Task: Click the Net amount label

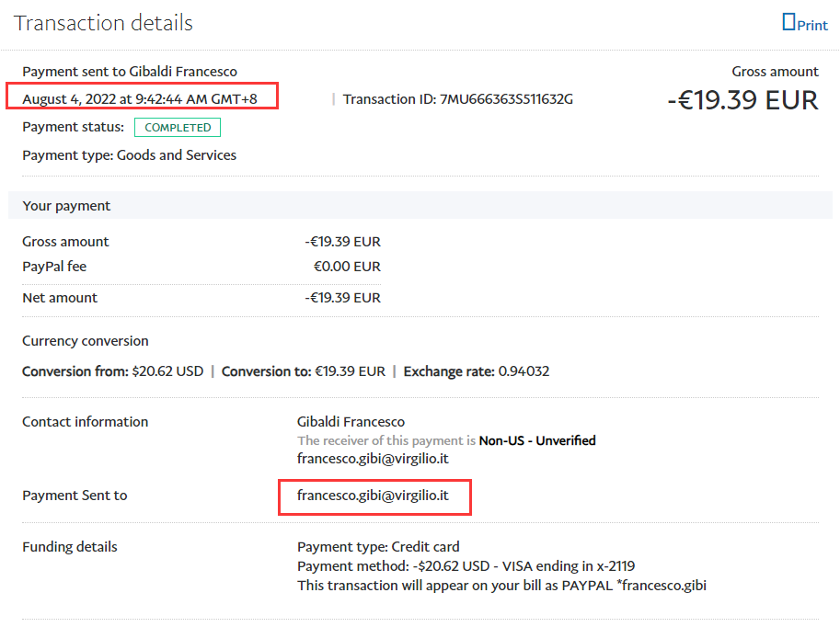Action: pyautogui.click(x=60, y=298)
